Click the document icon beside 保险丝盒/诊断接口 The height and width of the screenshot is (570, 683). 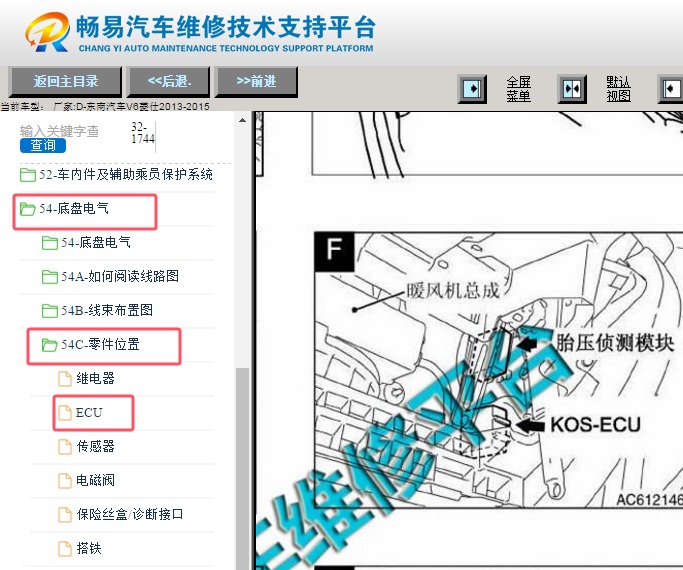click(x=65, y=515)
